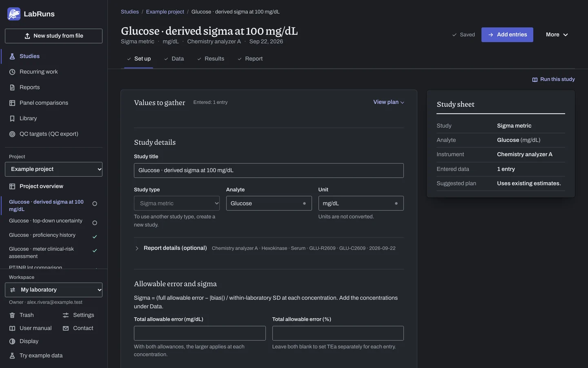Open the My laboratory workspace dropdown
Image resolution: width=588 pixels, height=368 pixels.
(53, 290)
